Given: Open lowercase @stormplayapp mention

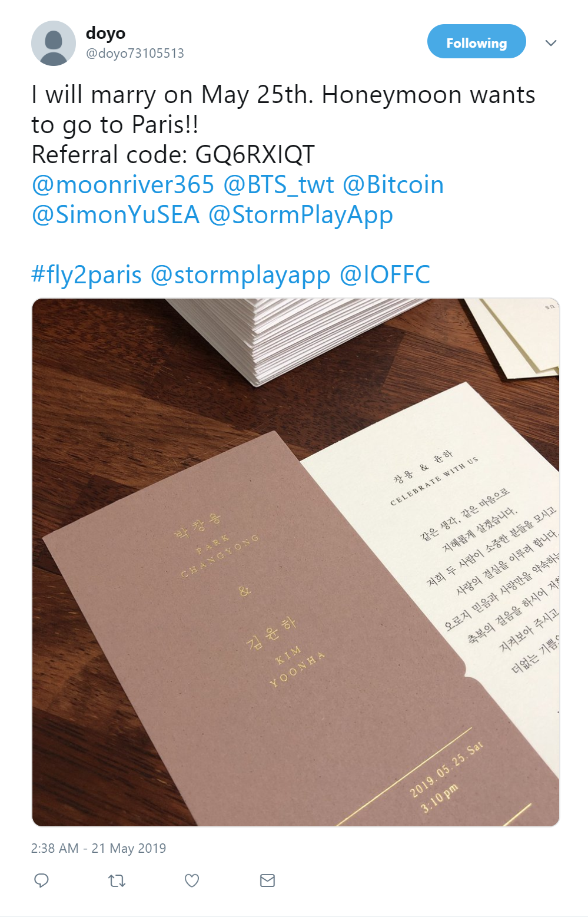Looking at the screenshot, I should coord(241,276).
